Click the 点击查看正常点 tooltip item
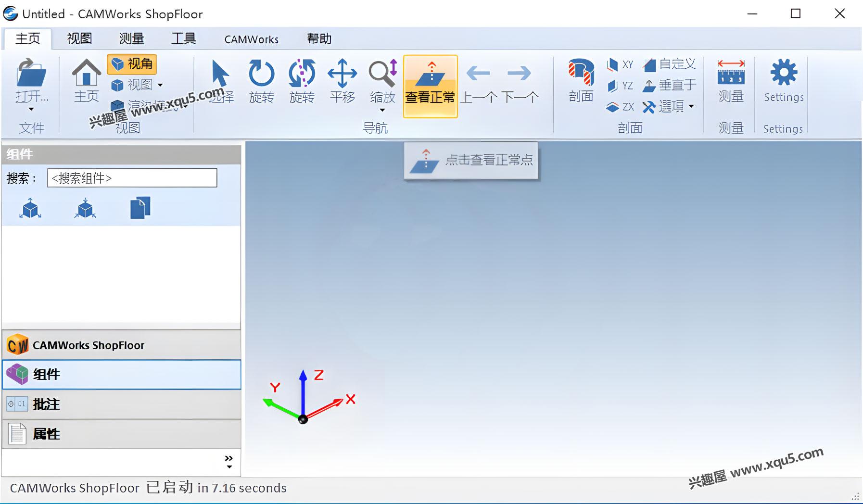The image size is (863, 504). 471,161
